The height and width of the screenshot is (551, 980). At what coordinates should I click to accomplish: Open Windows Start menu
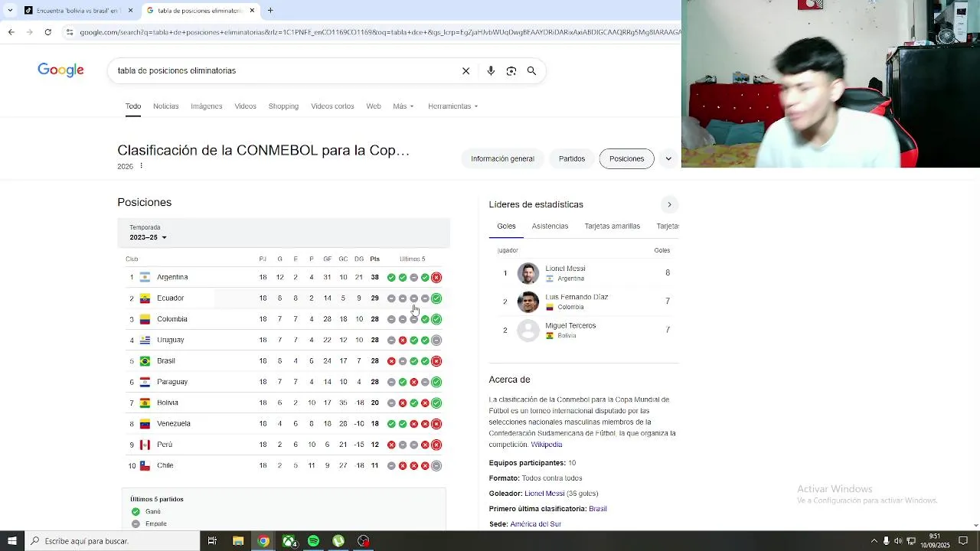pyautogui.click(x=12, y=541)
